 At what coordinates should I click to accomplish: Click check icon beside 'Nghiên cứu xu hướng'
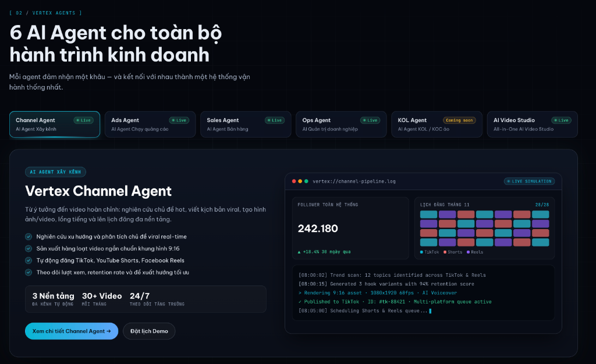tap(29, 237)
